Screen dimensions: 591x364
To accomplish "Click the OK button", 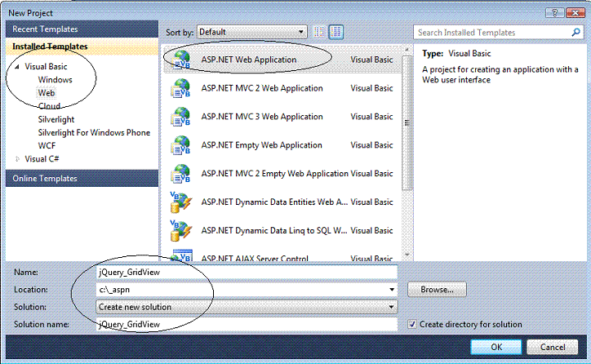I will [x=496, y=347].
